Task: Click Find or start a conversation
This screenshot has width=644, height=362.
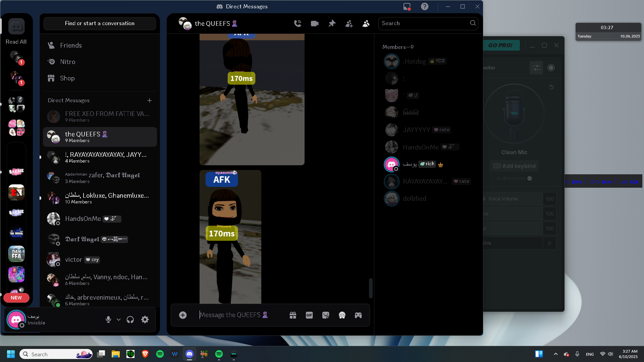Action: (x=100, y=23)
